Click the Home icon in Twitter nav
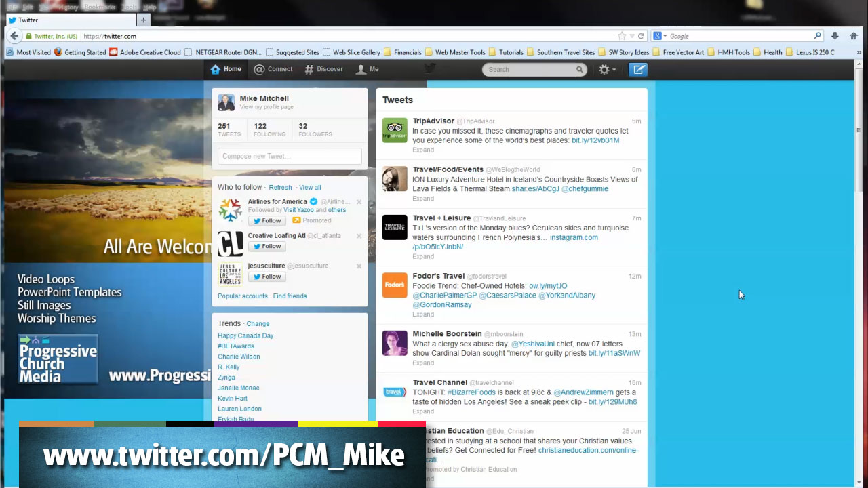The width and height of the screenshot is (868, 488). coord(216,69)
